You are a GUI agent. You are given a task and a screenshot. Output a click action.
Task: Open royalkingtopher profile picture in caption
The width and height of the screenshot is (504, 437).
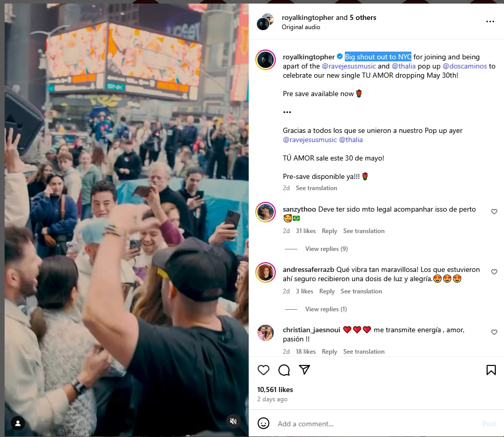point(266,60)
